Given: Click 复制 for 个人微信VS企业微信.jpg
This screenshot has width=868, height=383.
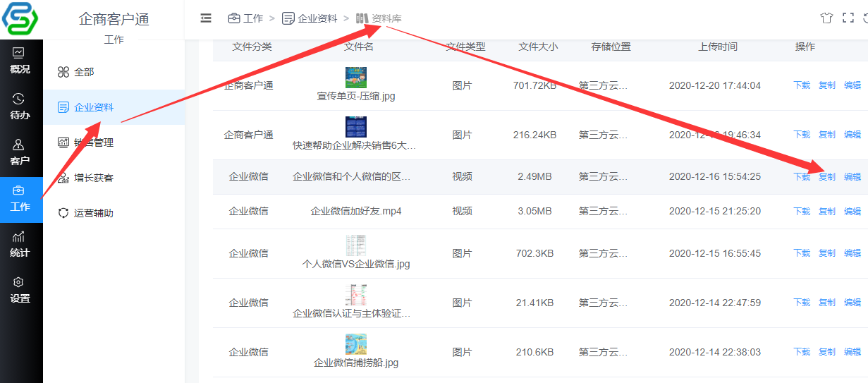Looking at the screenshot, I should (x=827, y=253).
